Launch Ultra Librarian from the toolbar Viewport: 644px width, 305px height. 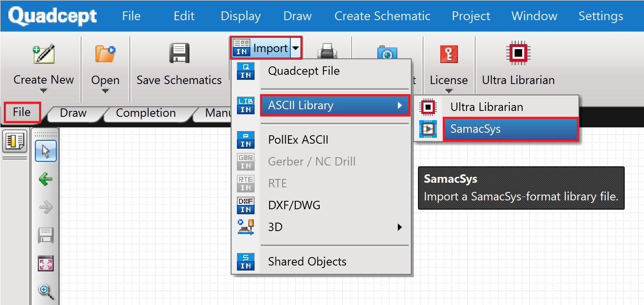point(518,63)
